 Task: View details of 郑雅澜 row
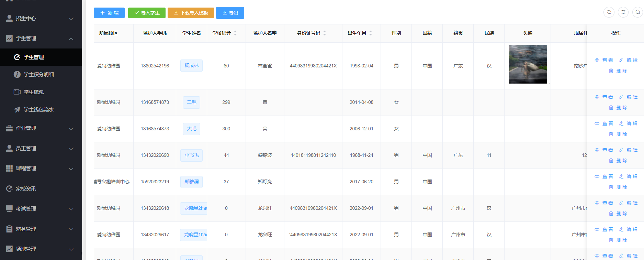click(604, 176)
